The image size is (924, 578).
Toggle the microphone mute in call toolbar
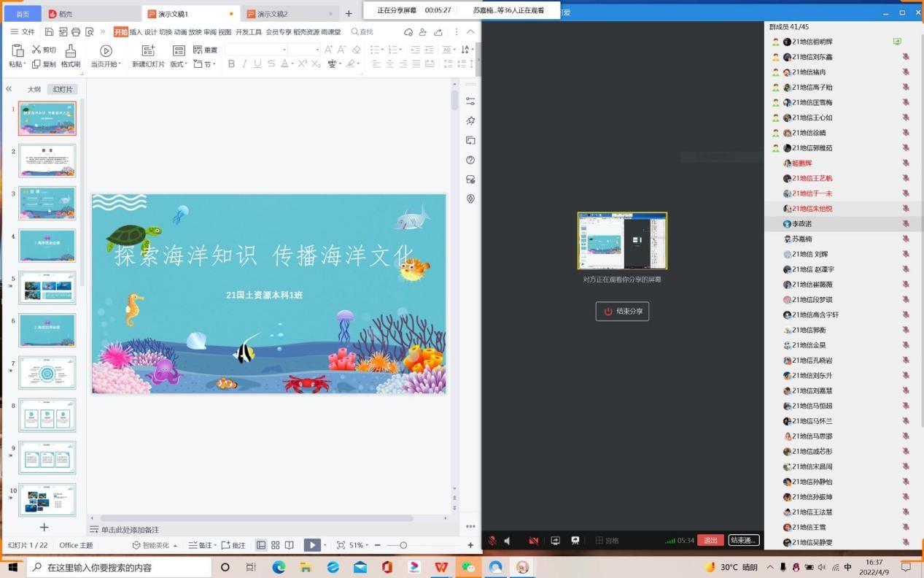tap(492, 541)
